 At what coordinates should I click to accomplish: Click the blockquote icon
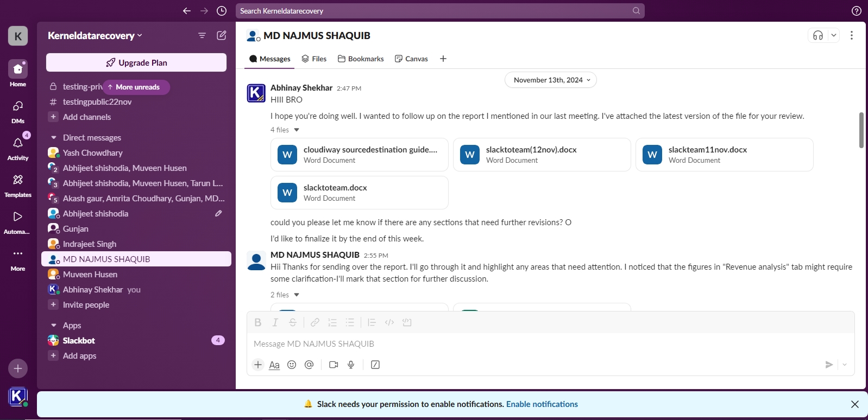[372, 322]
